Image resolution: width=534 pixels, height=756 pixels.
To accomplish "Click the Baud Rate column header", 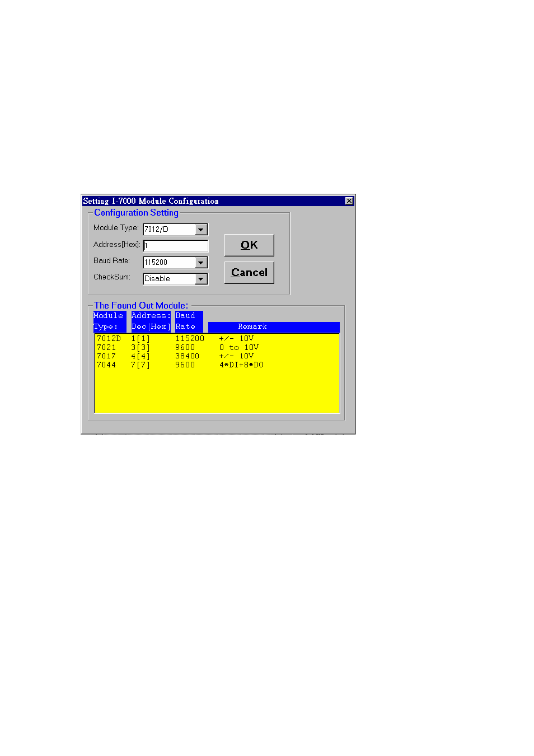I will click(x=189, y=321).
